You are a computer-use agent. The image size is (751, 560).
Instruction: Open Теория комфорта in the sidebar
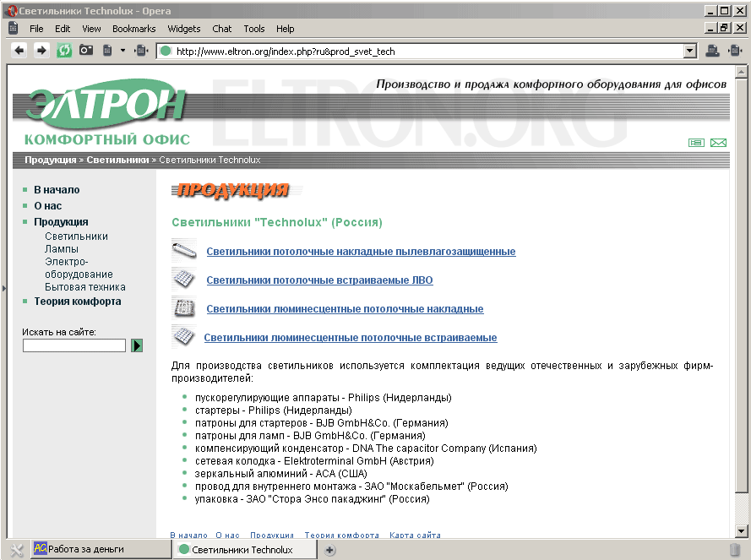click(x=77, y=302)
